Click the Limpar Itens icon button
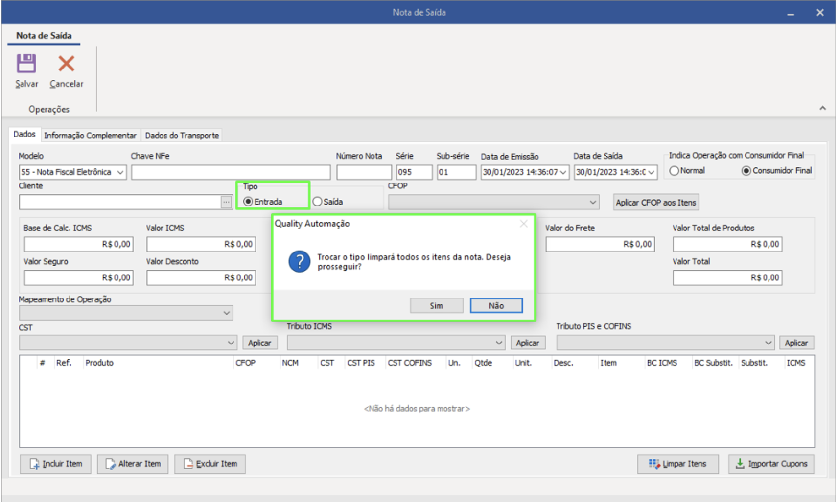Image resolution: width=839 pixels, height=504 pixels. point(654,465)
